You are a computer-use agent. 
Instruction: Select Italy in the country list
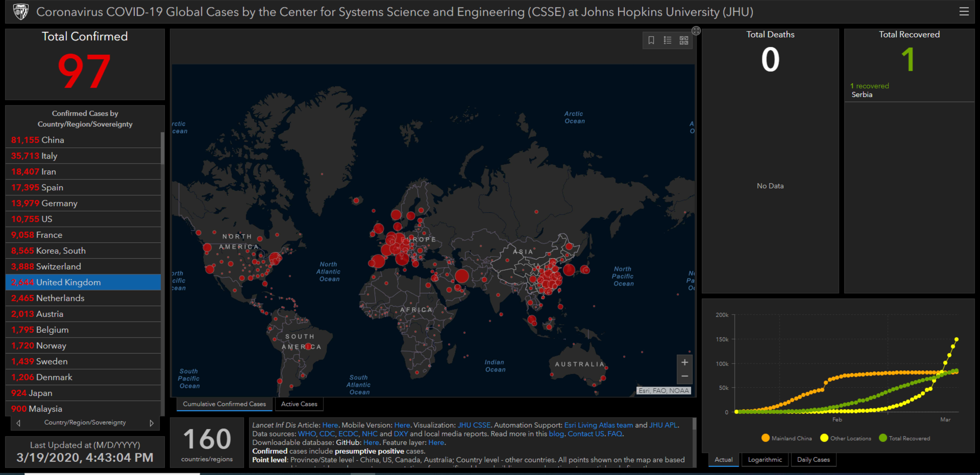pyautogui.click(x=83, y=156)
